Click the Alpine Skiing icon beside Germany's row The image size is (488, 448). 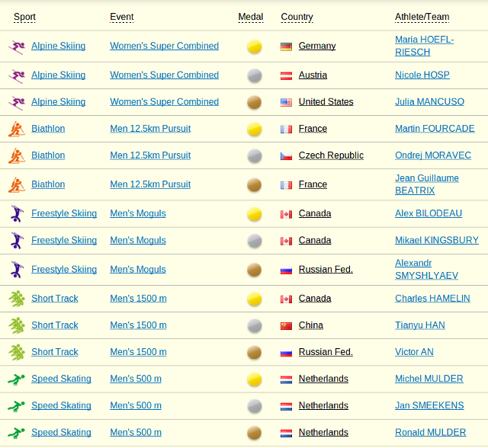click(16, 46)
